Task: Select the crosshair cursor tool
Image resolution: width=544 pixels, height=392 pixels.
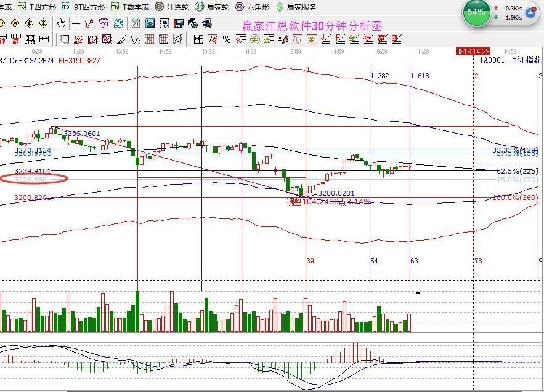Action: (x=76, y=23)
